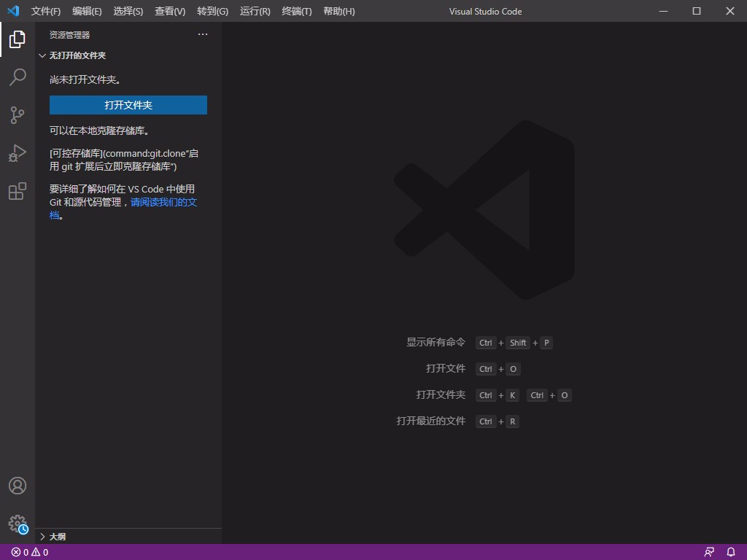
Task: Click the VS Code logo in the title bar
Action: [x=12, y=11]
